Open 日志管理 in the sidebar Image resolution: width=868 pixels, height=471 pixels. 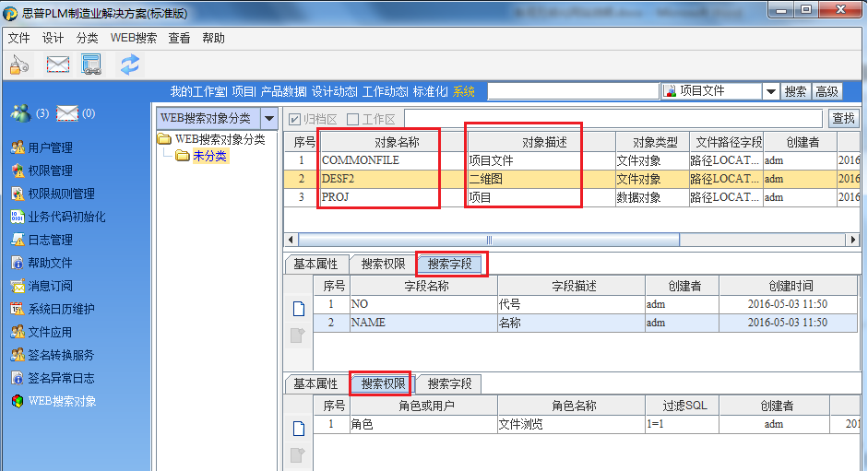50,240
